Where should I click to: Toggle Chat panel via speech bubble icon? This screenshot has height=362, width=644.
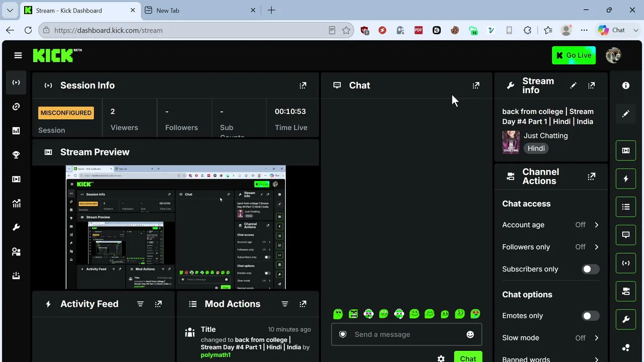point(626,235)
